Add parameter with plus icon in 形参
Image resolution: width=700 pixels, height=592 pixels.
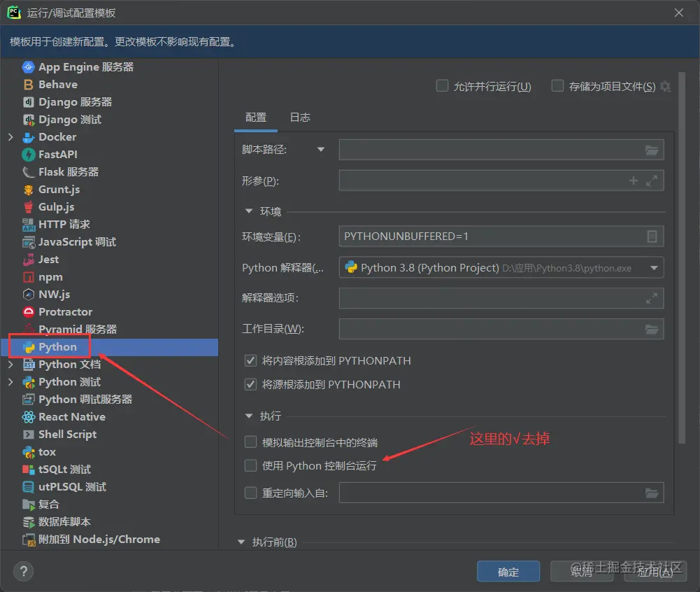pyautogui.click(x=633, y=181)
